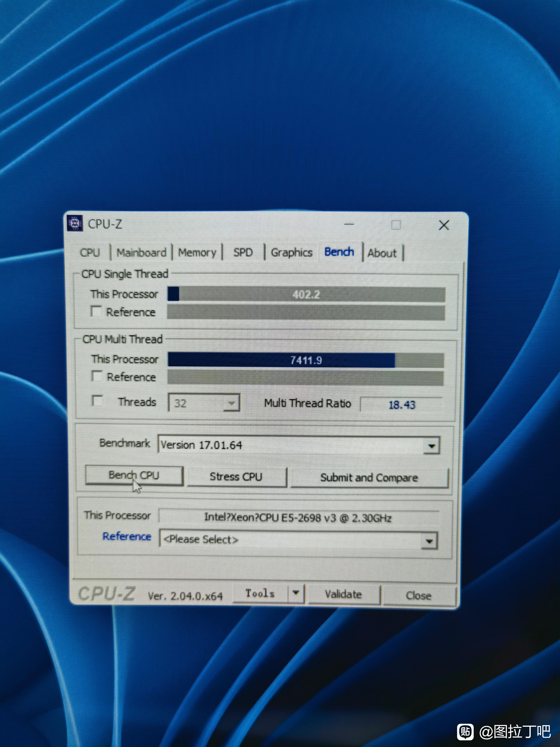This screenshot has width=560, height=747.
Task: Select the Graphics tab
Action: point(292,253)
